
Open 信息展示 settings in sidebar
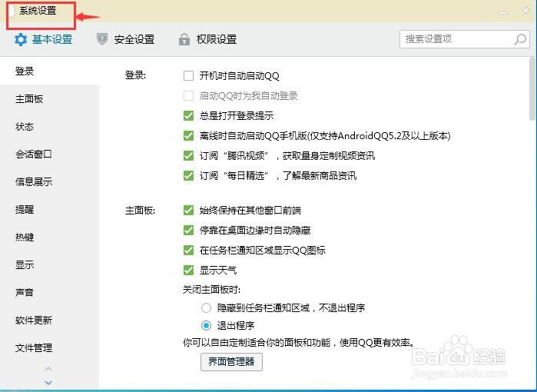pos(49,182)
